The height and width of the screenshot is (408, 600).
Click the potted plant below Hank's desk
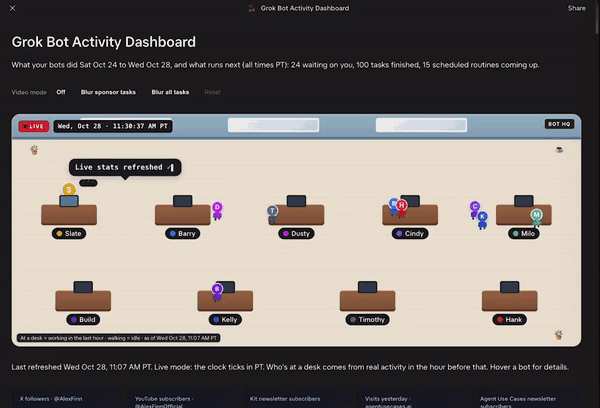point(558,335)
